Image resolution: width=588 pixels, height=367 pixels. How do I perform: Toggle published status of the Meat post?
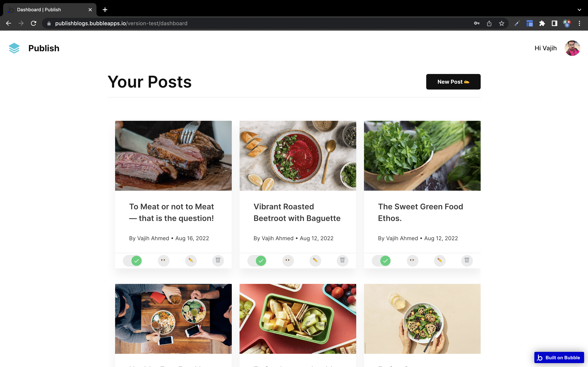click(133, 261)
